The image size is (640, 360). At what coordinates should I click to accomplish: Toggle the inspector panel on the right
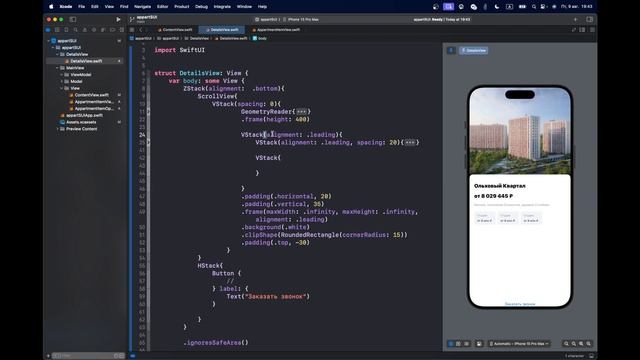point(589,19)
